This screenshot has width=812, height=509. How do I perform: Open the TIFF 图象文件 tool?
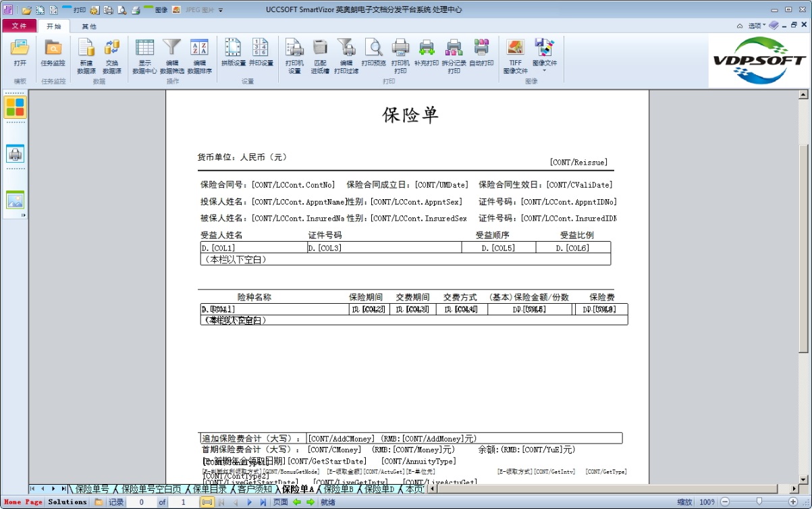click(x=515, y=55)
